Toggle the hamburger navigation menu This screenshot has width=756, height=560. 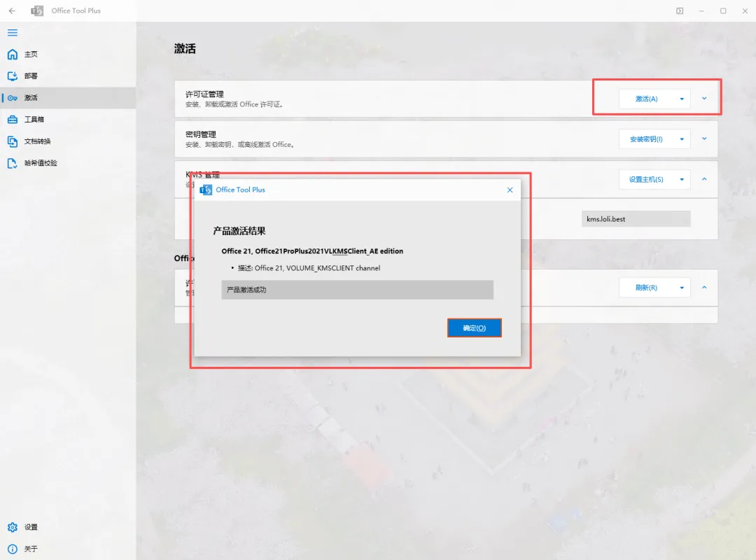tap(13, 33)
